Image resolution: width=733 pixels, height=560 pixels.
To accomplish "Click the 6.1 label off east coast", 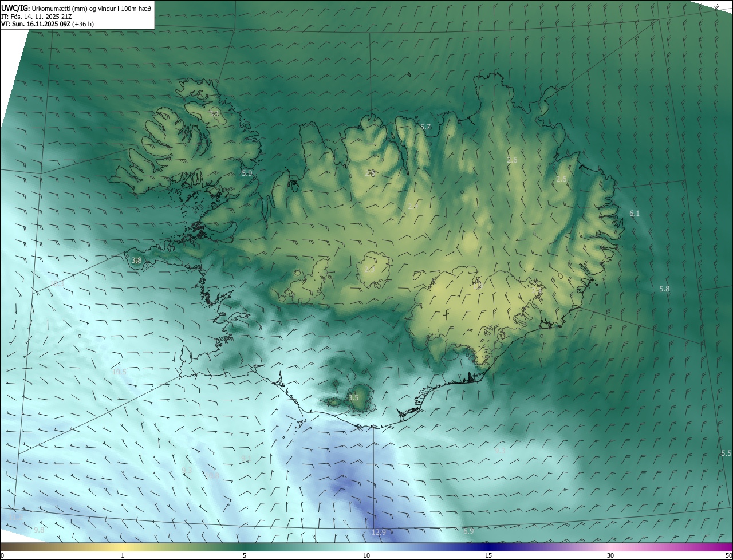I will coord(635,214).
